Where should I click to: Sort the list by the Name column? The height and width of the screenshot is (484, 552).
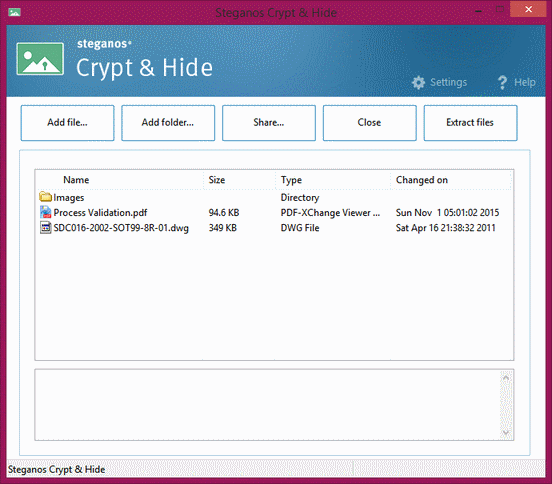119,180
